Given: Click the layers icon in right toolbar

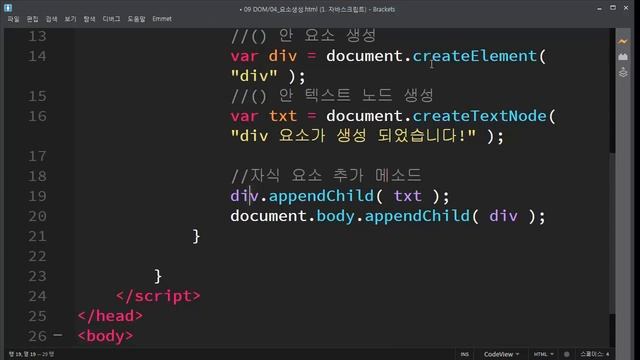Looking at the screenshot, I should 623,73.
